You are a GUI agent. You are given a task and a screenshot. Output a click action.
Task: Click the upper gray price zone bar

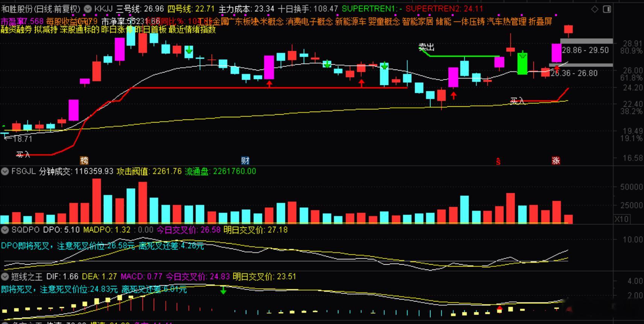(586, 41)
